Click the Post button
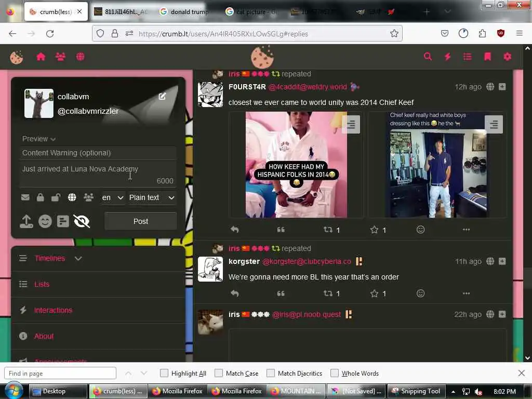This screenshot has width=532, height=399. click(x=140, y=221)
